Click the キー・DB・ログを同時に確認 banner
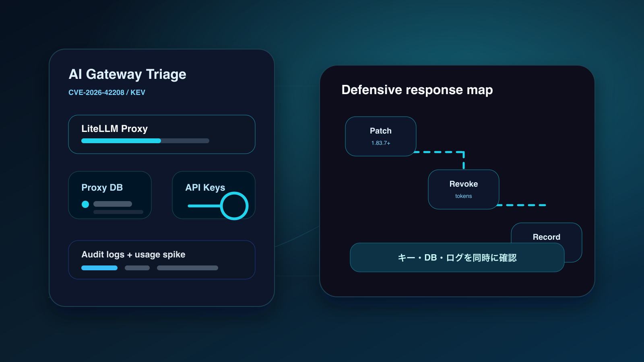The image size is (644, 362). click(x=457, y=257)
